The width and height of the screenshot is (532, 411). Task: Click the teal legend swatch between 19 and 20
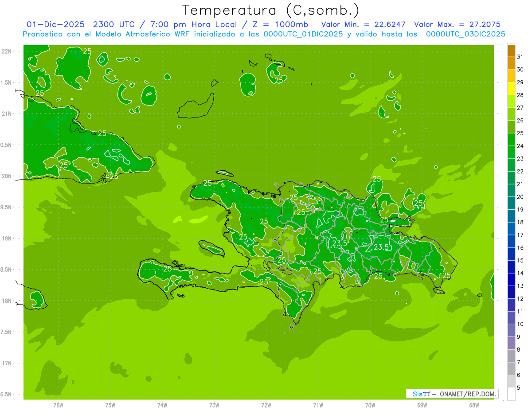pyautogui.click(x=511, y=204)
